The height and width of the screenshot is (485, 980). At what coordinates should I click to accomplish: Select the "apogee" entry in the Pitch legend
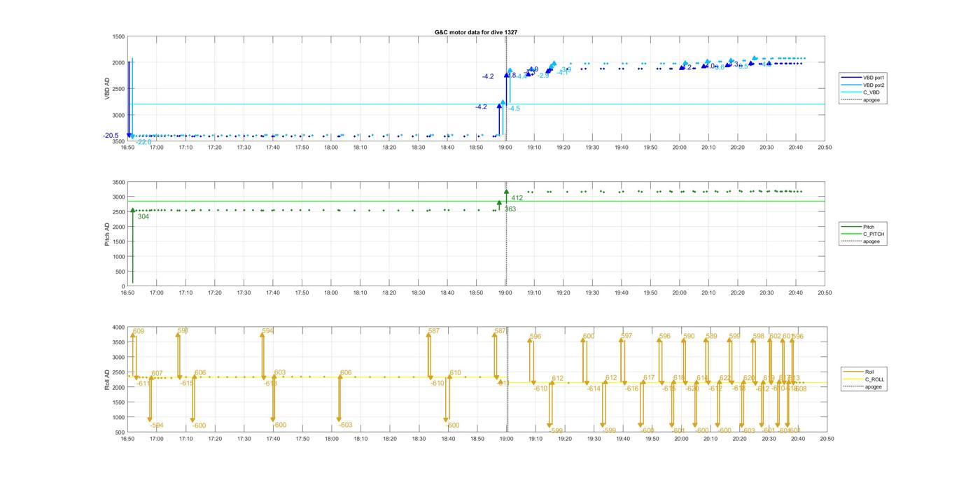click(862, 241)
